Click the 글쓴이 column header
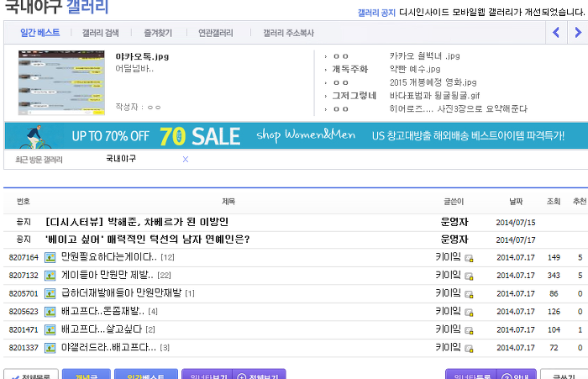The image size is (588, 379). coord(454,202)
